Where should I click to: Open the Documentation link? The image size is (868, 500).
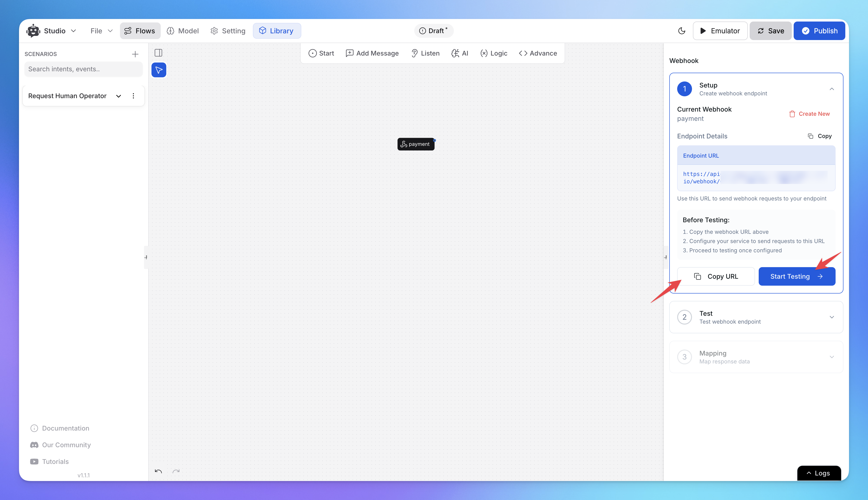pyautogui.click(x=60, y=428)
